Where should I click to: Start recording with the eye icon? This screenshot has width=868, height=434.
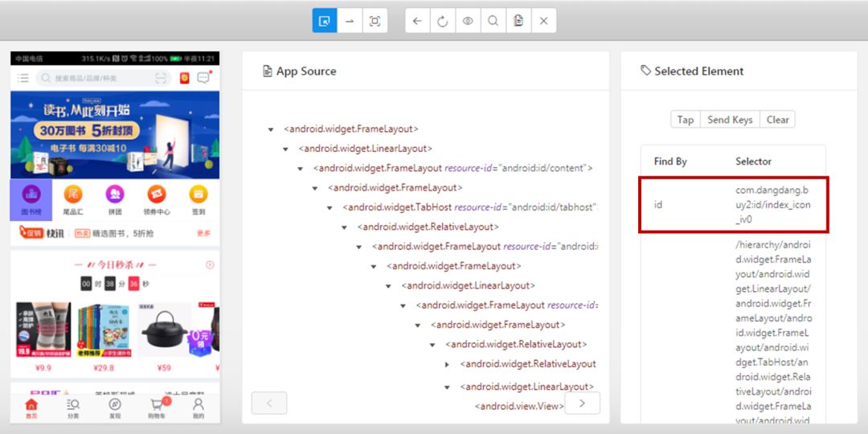point(468,20)
